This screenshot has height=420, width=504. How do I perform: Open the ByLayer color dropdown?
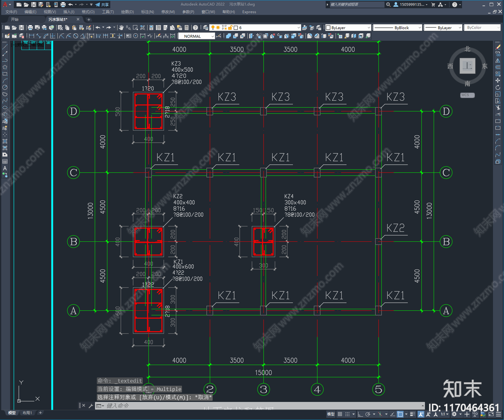coord(348,28)
